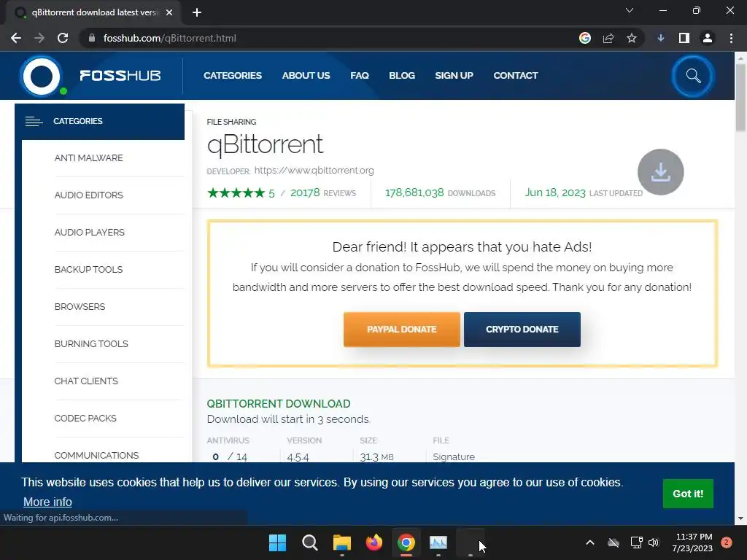Open the CATEGORIES top navigation item
Screen dimensions: 747x560
click(x=233, y=76)
